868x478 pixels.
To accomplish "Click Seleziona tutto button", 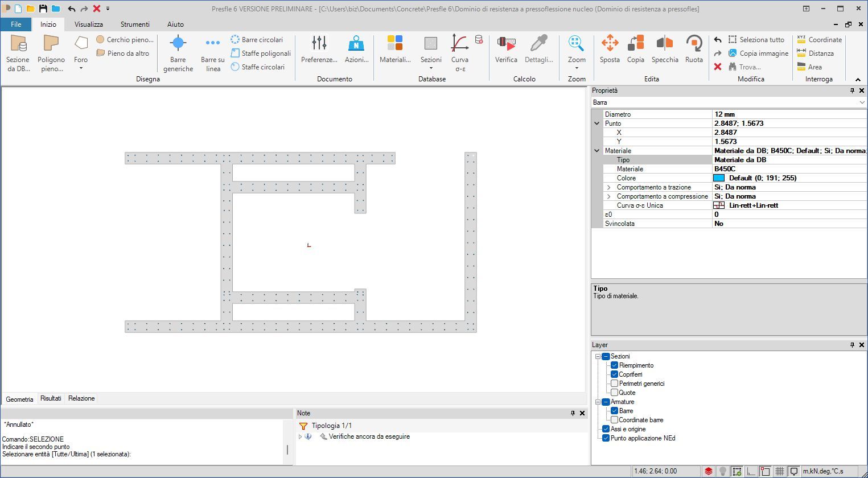I will point(756,40).
